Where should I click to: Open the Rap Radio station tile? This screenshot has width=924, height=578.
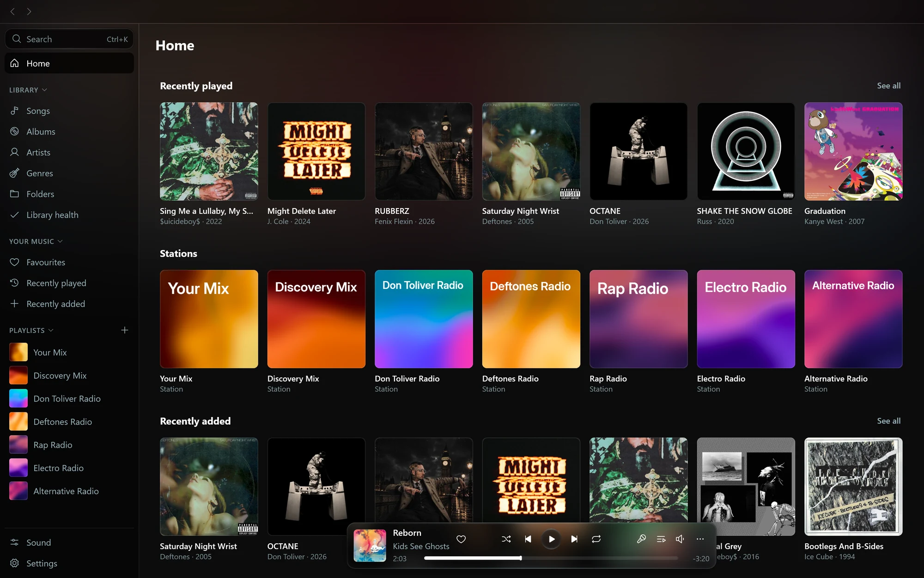pos(638,319)
